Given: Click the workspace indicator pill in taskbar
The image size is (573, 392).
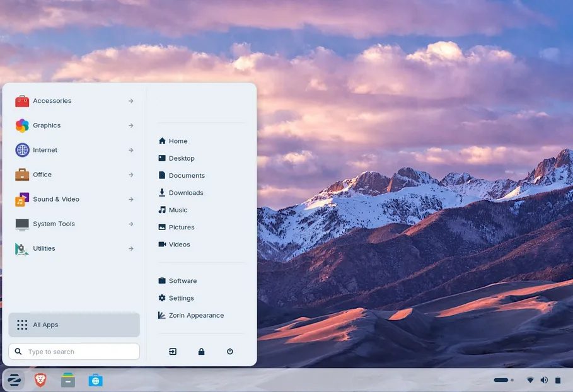Looking at the screenshot, I should point(501,380).
